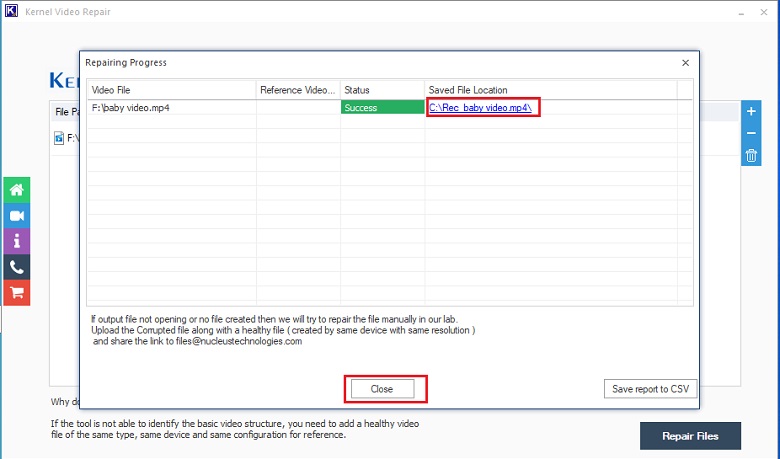Image resolution: width=780 pixels, height=459 pixels.
Task: Click the Status column header
Action: click(x=382, y=90)
